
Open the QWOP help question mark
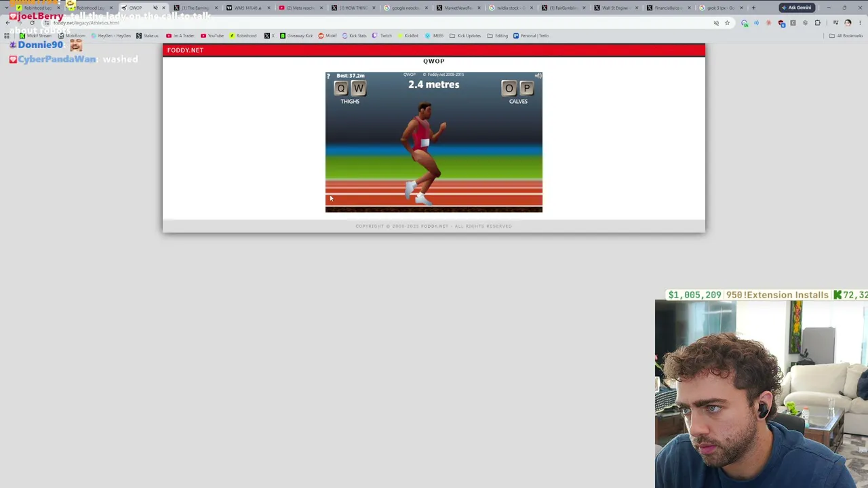click(328, 76)
